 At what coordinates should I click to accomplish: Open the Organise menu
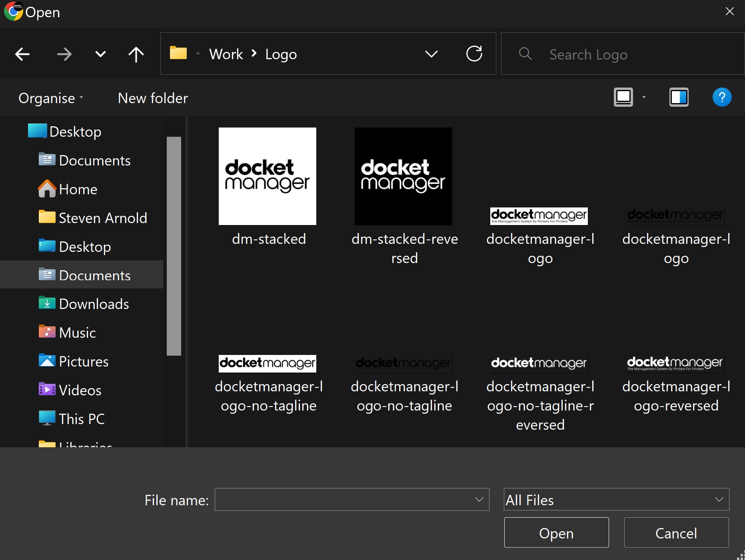(x=51, y=98)
